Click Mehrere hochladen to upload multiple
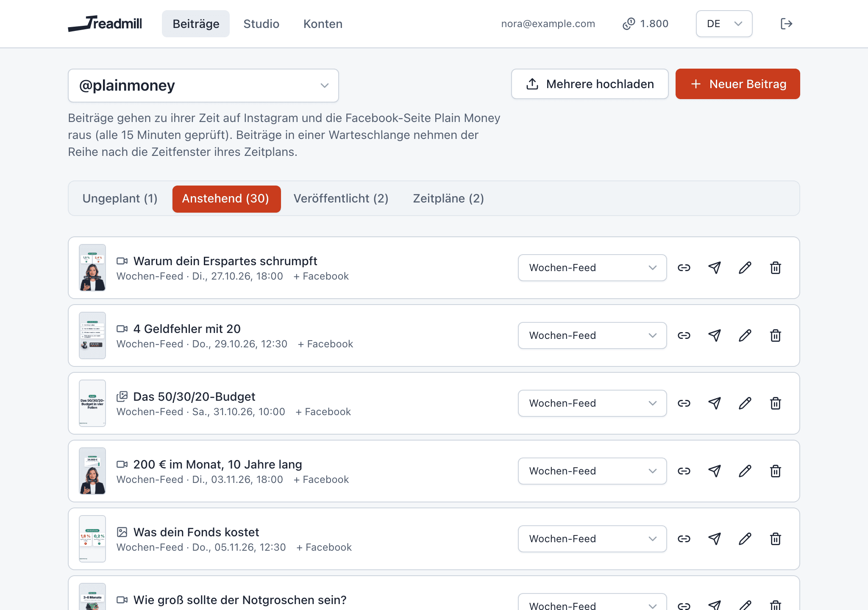 point(590,84)
